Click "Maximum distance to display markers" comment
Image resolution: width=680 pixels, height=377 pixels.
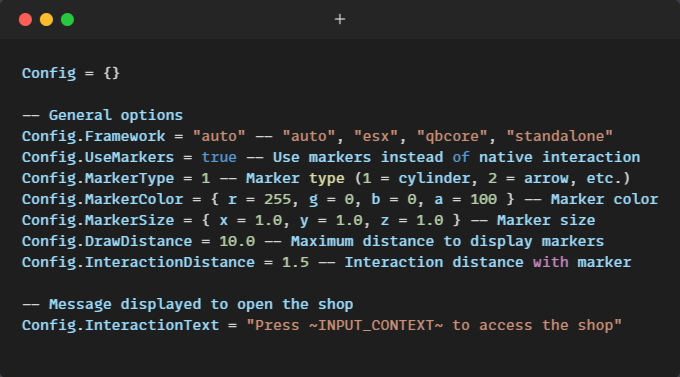click(448, 241)
